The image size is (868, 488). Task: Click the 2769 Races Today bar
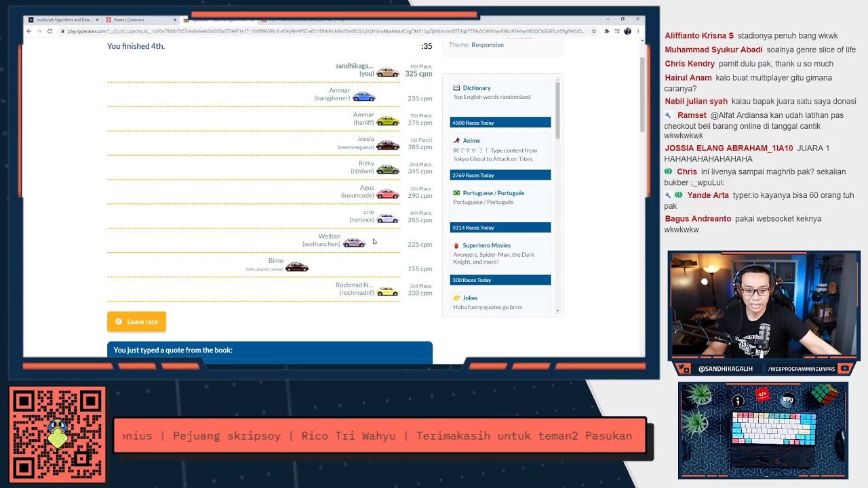(500, 175)
